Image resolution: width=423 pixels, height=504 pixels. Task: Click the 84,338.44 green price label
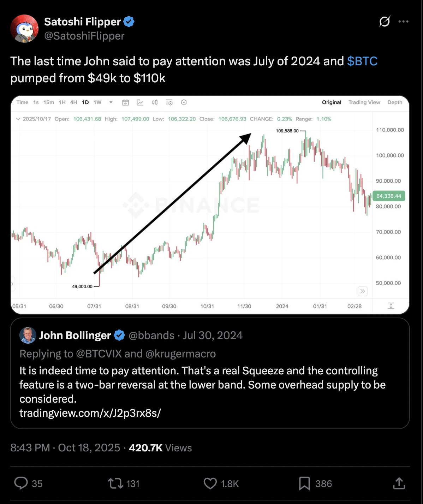(388, 196)
